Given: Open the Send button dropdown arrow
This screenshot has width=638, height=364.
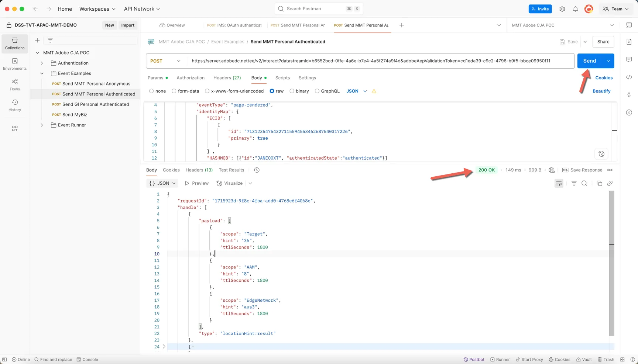Looking at the screenshot, I should 608,61.
